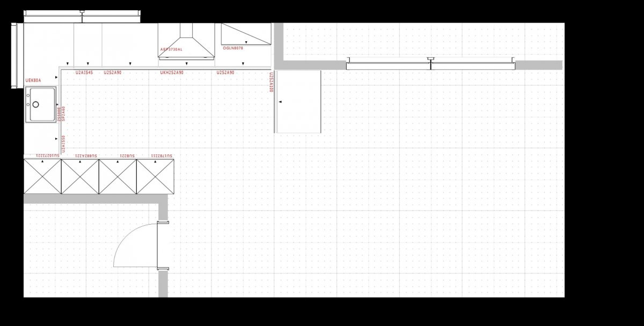The image size is (644, 326).
Task: Click the UEK80A cabinet label
Action: 33,80
